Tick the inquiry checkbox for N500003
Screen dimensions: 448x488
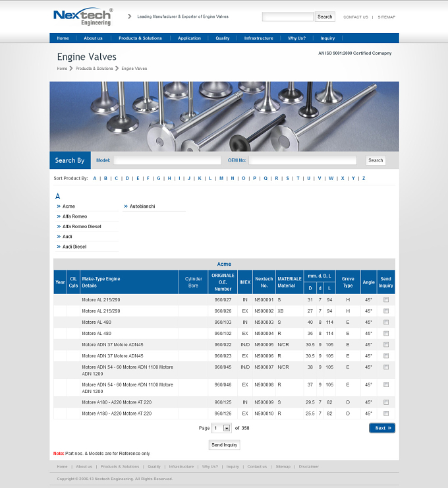pos(386,322)
